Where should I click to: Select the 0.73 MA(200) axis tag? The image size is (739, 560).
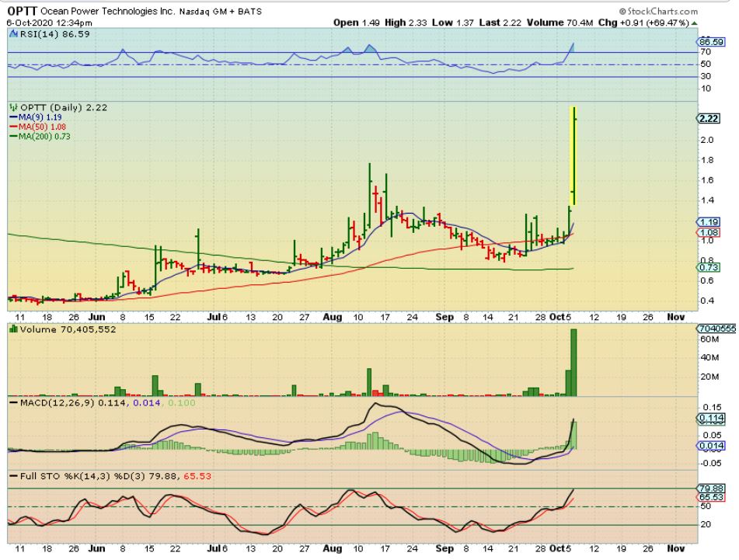(709, 268)
